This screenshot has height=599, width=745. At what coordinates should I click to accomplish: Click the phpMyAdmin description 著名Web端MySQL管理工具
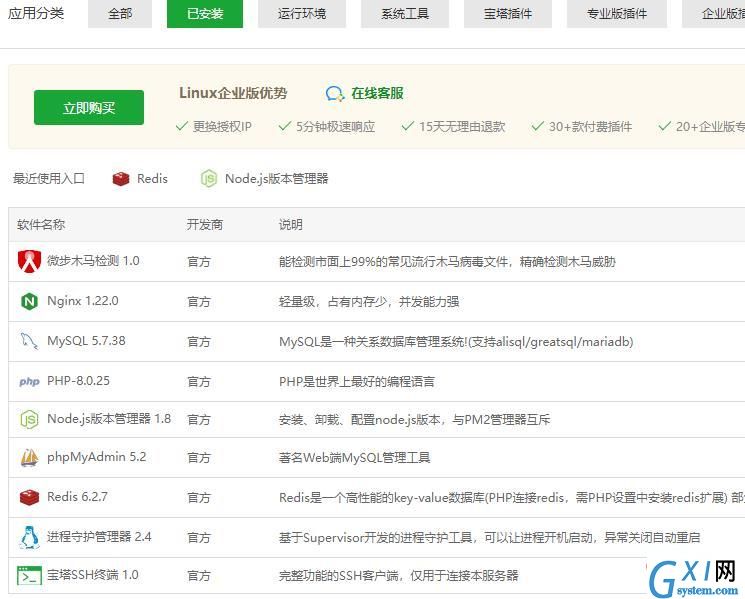click(354, 457)
